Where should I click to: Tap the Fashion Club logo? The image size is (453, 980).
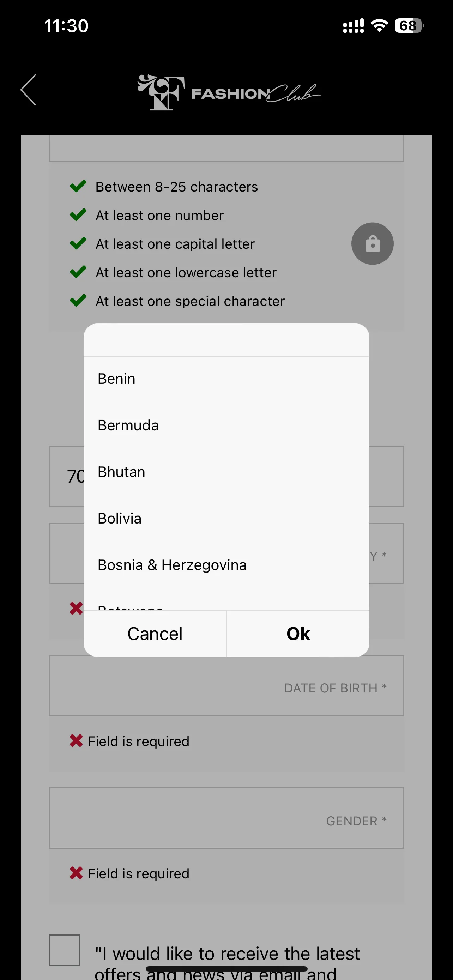229,92
